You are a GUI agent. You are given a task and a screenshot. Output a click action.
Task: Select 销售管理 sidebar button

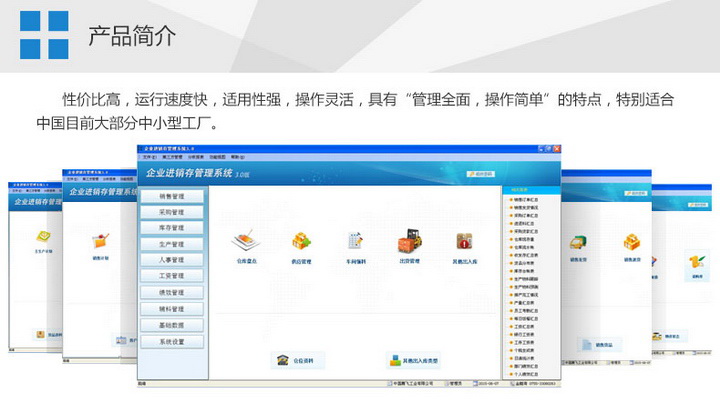[x=172, y=196]
